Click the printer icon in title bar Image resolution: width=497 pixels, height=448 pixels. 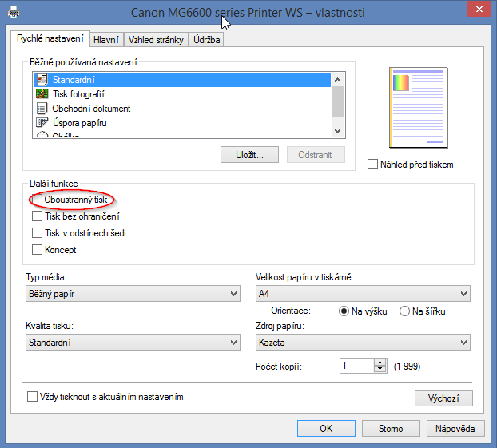14,13
